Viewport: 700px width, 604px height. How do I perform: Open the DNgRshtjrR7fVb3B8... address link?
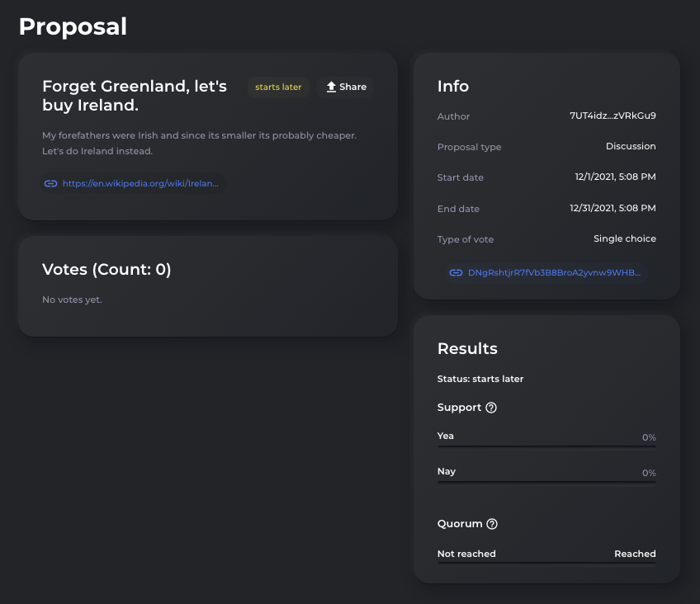[x=554, y=272]
